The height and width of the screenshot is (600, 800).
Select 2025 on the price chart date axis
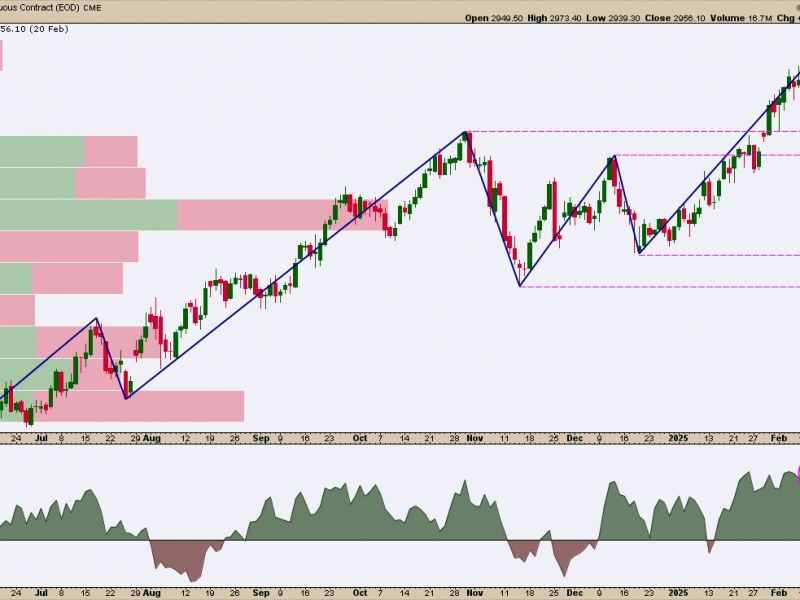coord(678,438)
